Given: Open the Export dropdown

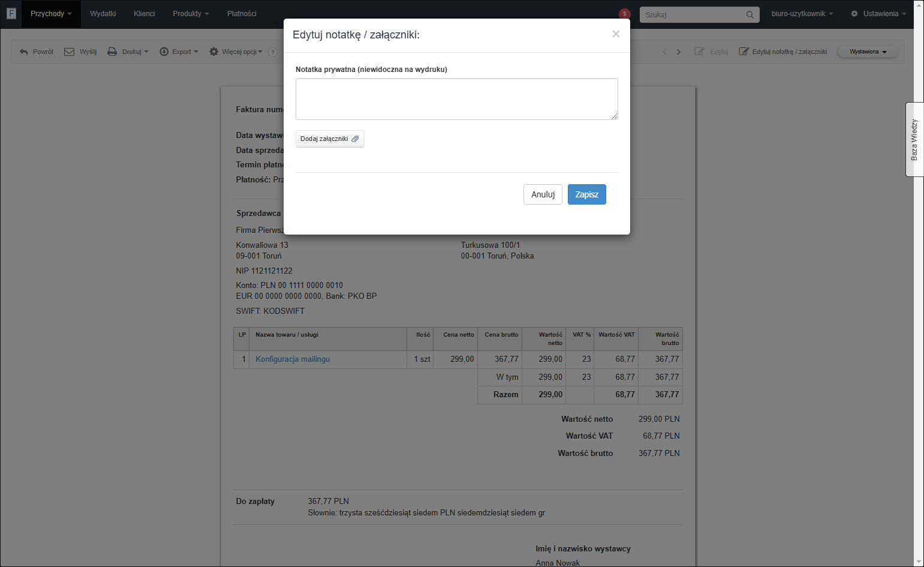Looking at the screenshot, I should pos(179,52).
